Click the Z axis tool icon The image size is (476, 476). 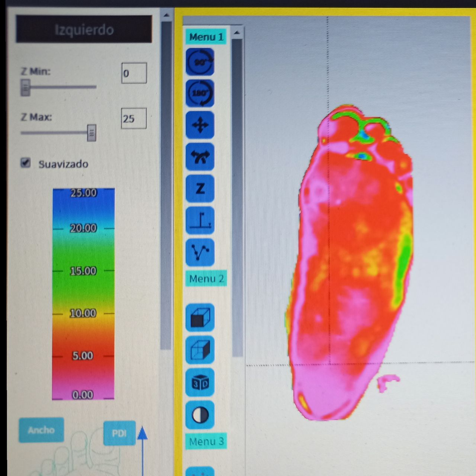(200, 189)
